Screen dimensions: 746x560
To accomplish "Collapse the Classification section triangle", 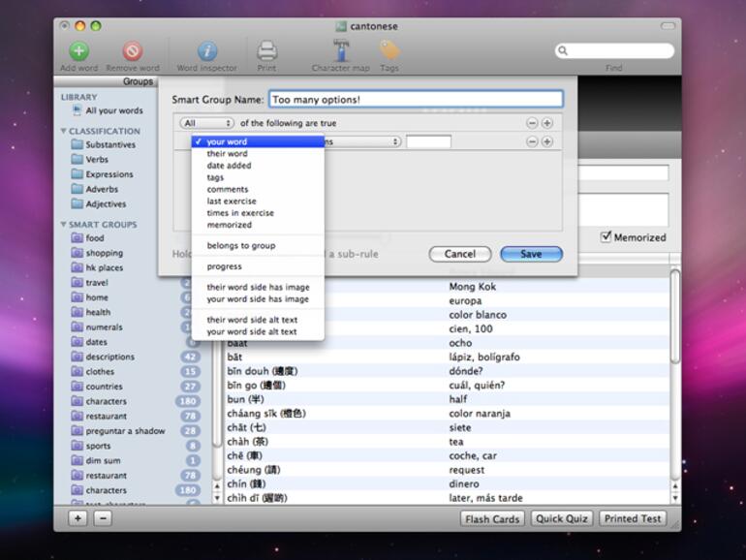I will [x=64, y=131].
